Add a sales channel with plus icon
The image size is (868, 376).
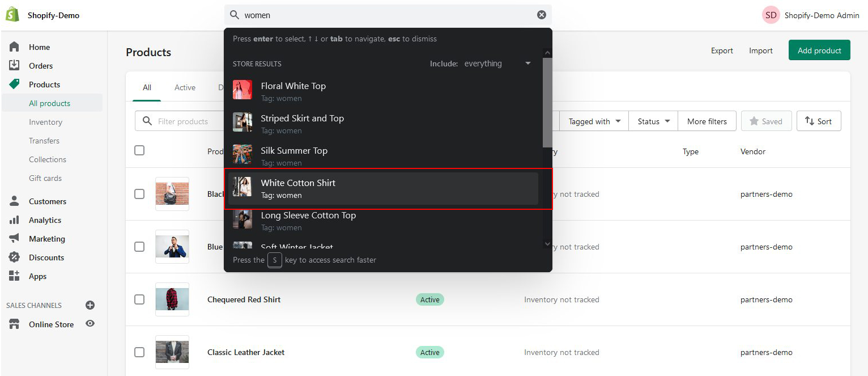point(90,305)
